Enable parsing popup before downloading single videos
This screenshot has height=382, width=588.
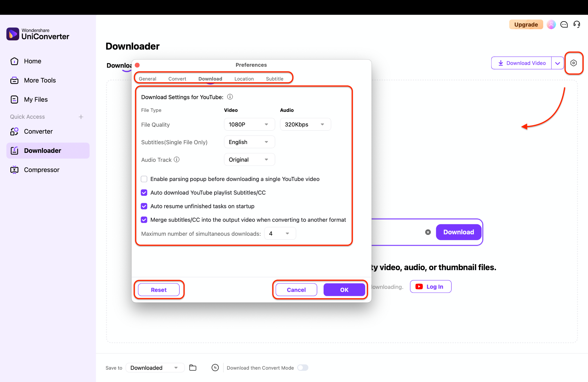coord(144,179)
